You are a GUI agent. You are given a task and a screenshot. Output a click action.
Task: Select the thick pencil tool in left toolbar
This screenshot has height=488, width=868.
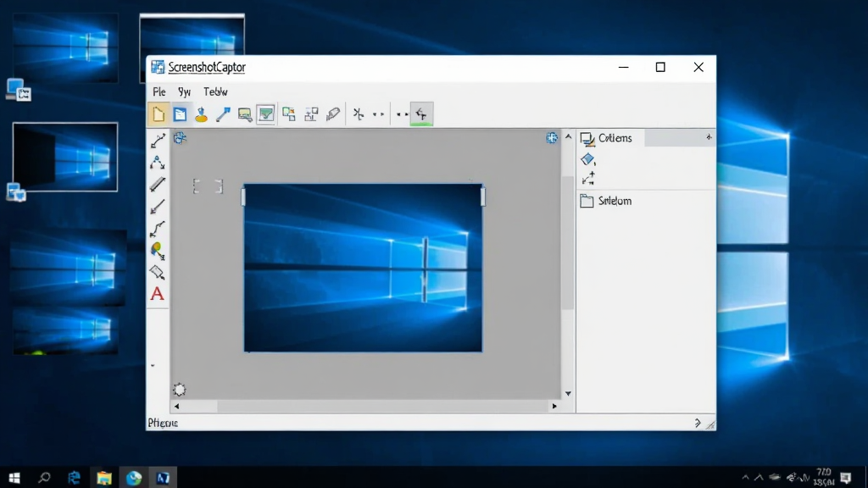(x=157, y=184)
